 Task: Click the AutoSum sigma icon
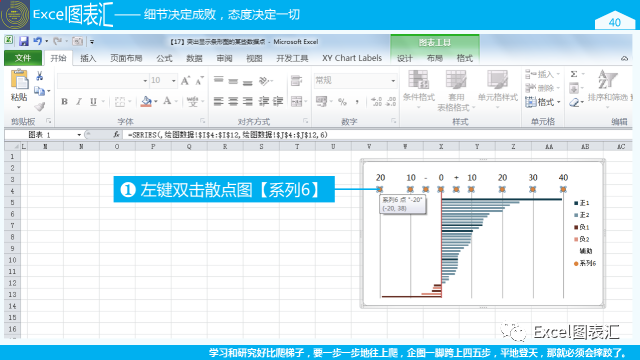click(x=574, y=74)
